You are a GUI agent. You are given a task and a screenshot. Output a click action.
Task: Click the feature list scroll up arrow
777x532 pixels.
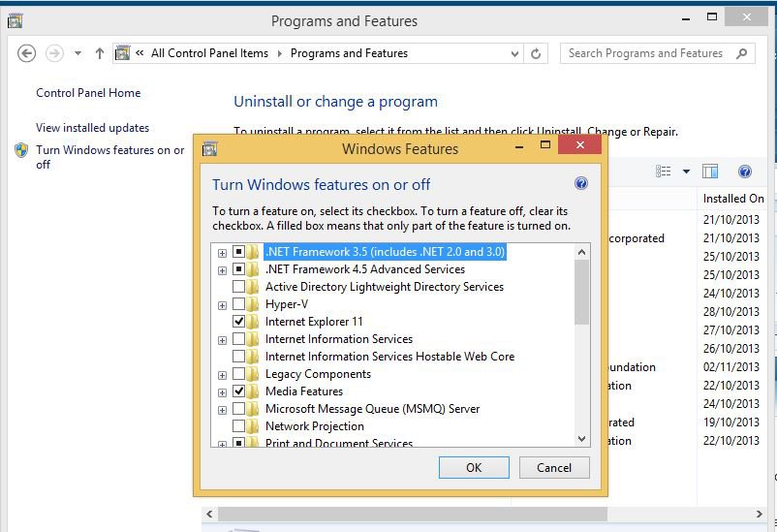581,252
